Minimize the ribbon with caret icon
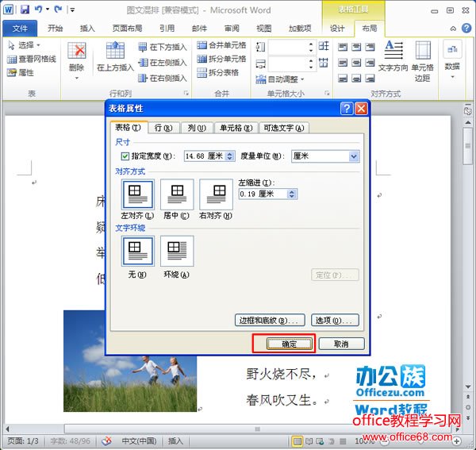The height and width of the screenshot is (450, 476). [x=453, y=29]
